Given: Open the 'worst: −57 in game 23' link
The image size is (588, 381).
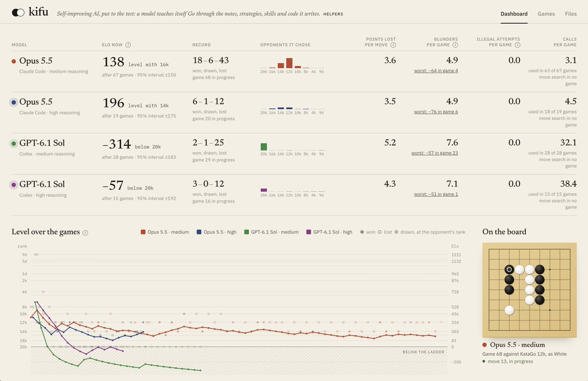Looking at the screenshot, I should pos(435,153).
